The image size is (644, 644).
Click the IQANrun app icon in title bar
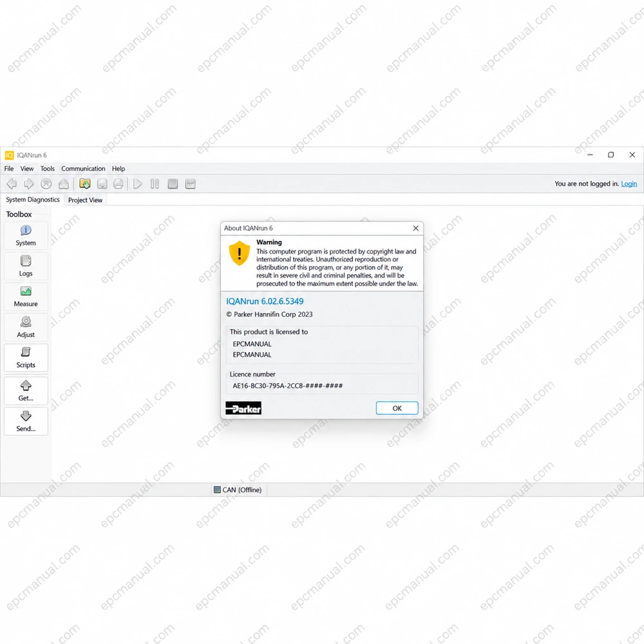tap(9, 155)
